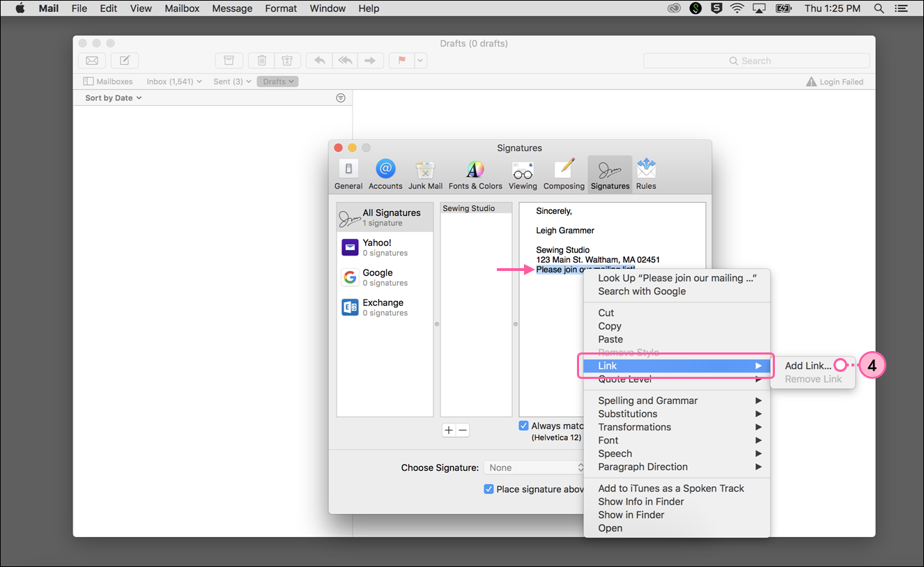Click the Get Mail envelope icon
The width and height of the screenshot is (924, 567).
click(x=91, y=61)
